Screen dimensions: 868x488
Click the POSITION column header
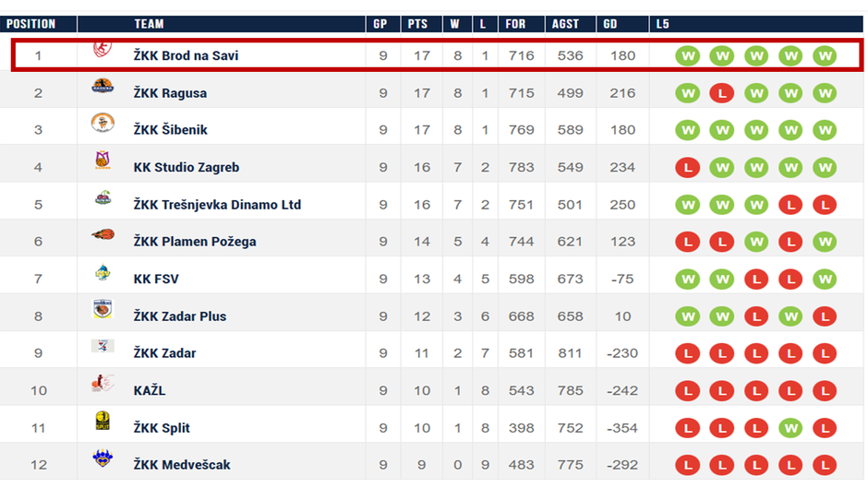click(x=31, y=24)
